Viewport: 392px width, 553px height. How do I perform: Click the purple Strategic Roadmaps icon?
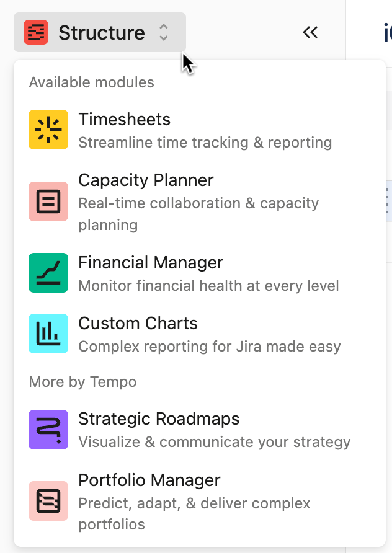[48, 430]
